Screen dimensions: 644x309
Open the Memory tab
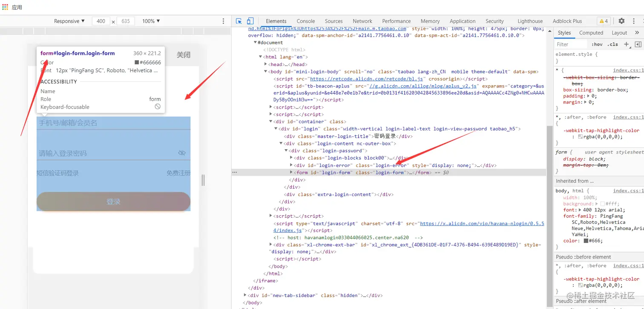[430, 21]
